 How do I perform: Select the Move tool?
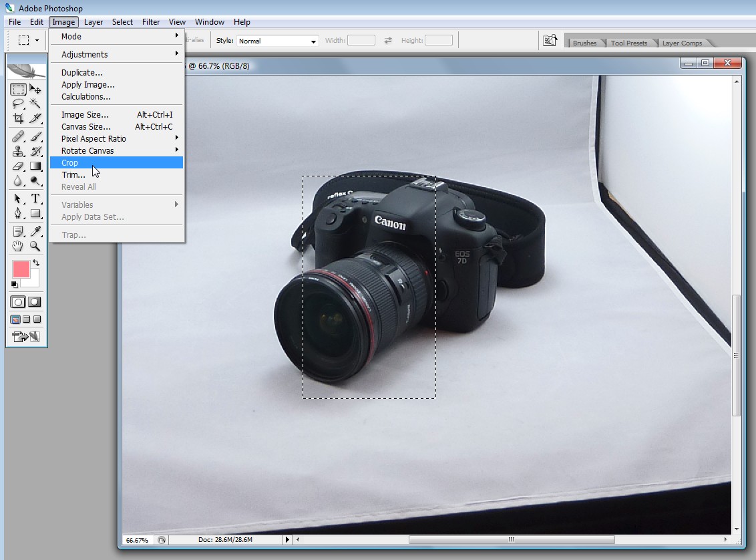[35, 90]
